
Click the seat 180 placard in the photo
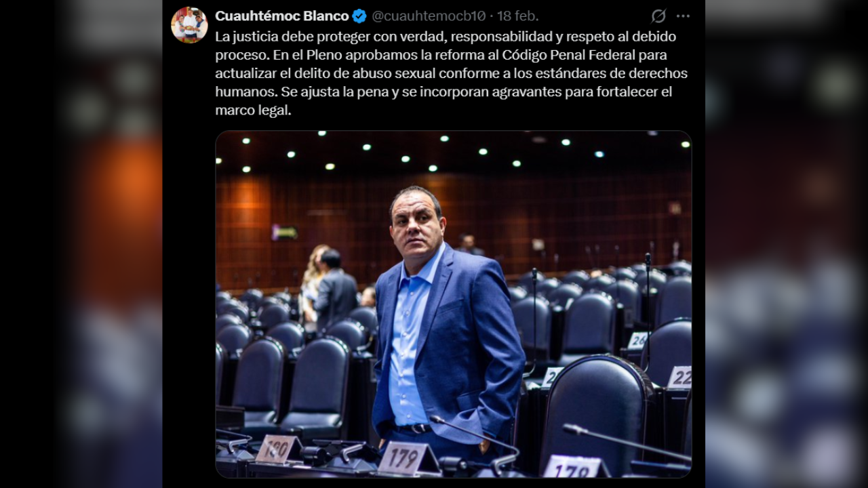277,449
